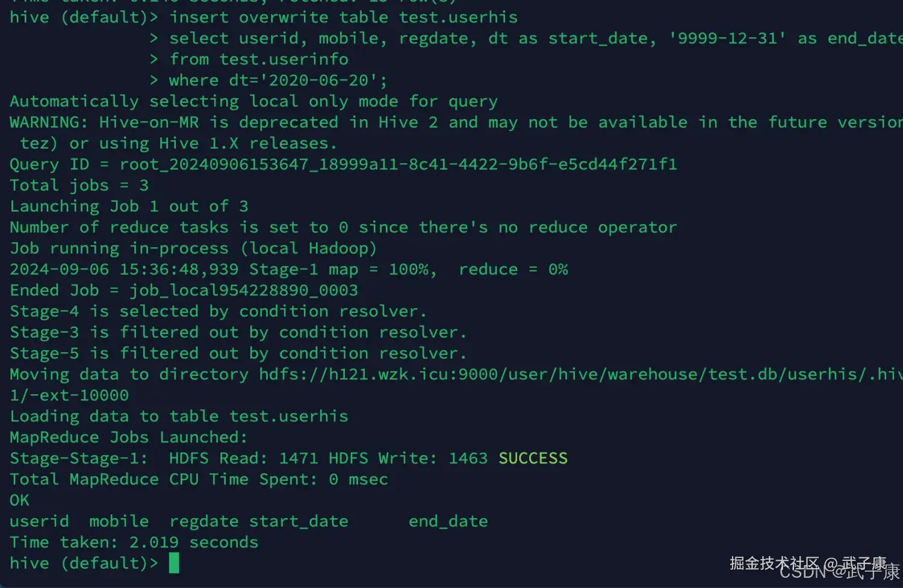The width and height of the screenshot is (903, 588).
Task: Click the 掘金技术社区 watermark text
Action: 774,563
